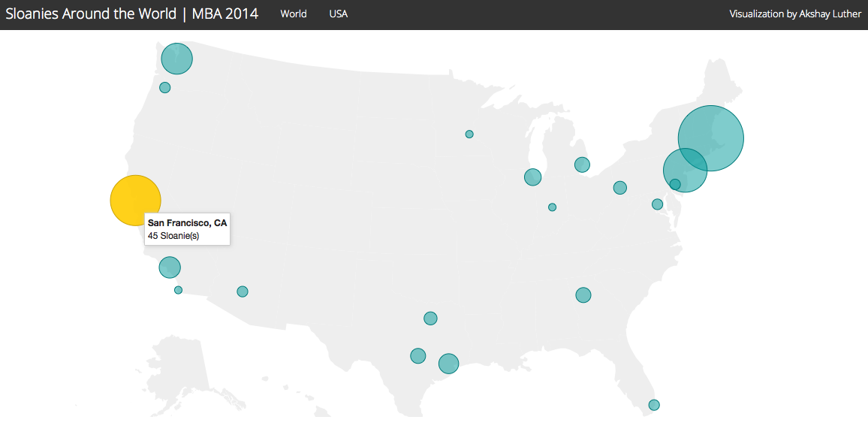Select the Pittsburgh bubble in Pennsylvania
Screen dimensions: 868x438
click(x=620, y=188)
